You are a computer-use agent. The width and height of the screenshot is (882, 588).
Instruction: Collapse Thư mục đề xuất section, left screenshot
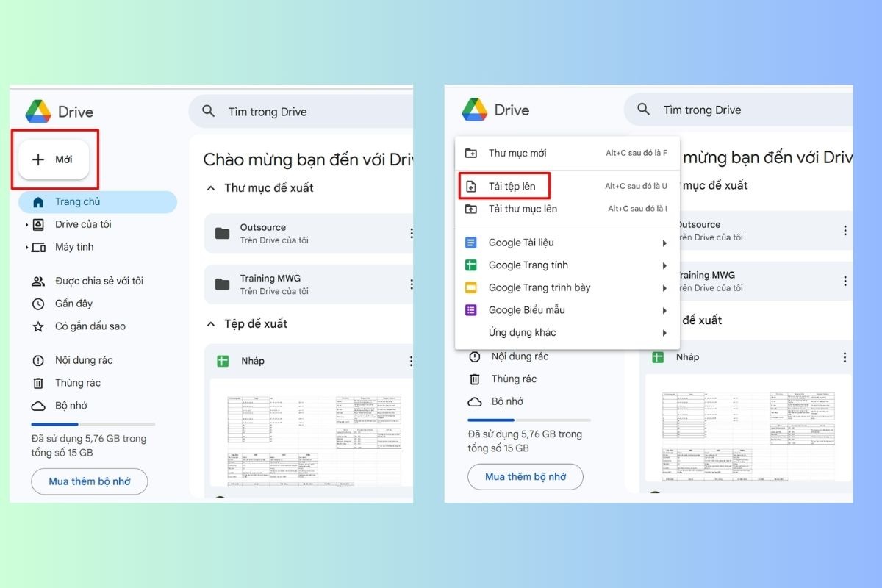[211, 188]
